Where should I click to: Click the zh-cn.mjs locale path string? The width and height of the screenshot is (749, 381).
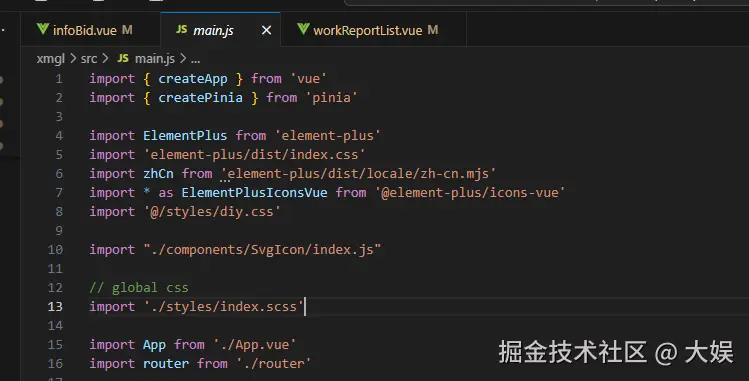coord(358,174)
